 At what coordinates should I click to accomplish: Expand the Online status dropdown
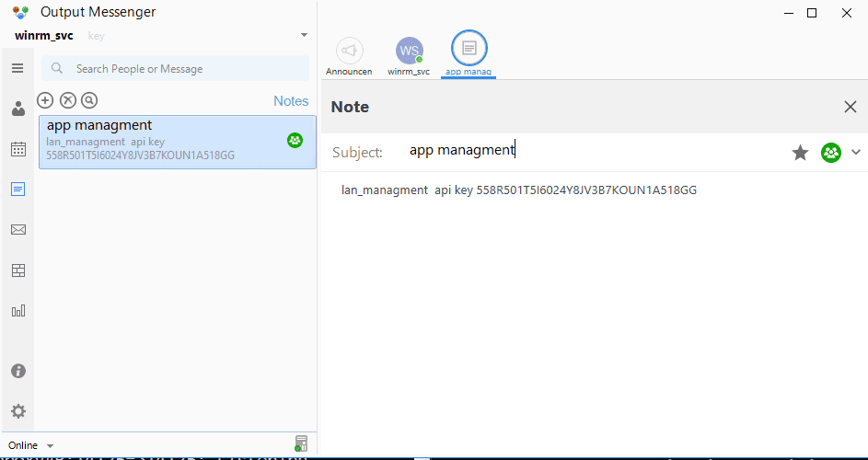(50, 446)
